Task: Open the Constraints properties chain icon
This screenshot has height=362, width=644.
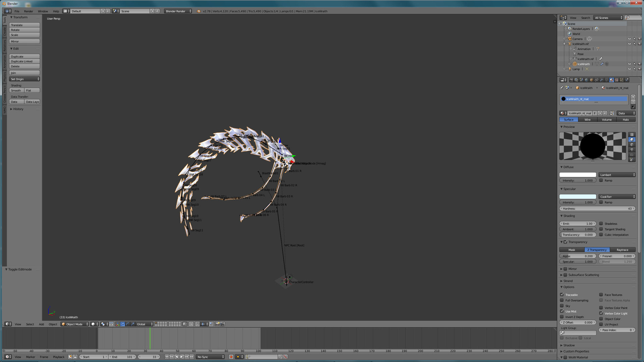Action: pos(596,80)
